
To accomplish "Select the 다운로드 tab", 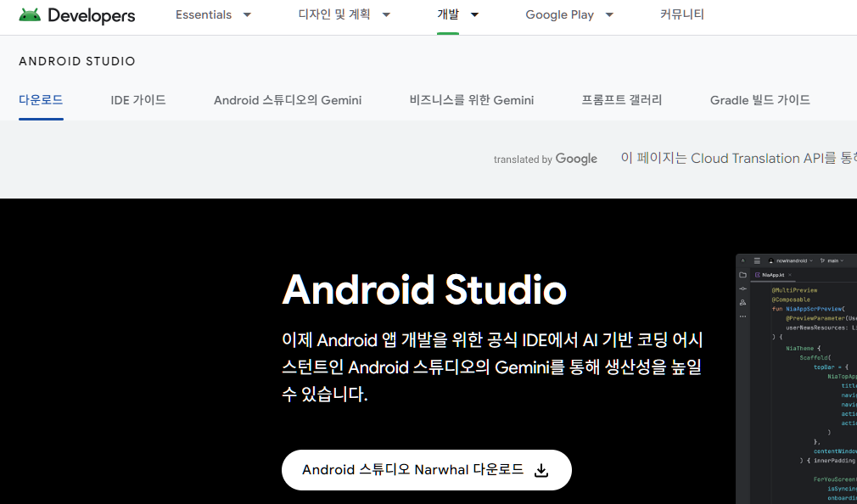I will pyautogui.click(x=41, y=100).
